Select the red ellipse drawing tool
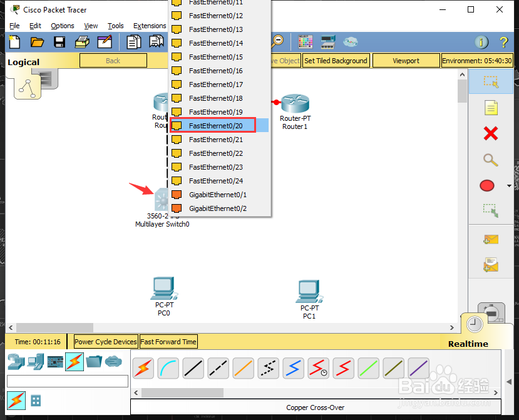This screenshot has width=519, height=420. tap(487, 186)
